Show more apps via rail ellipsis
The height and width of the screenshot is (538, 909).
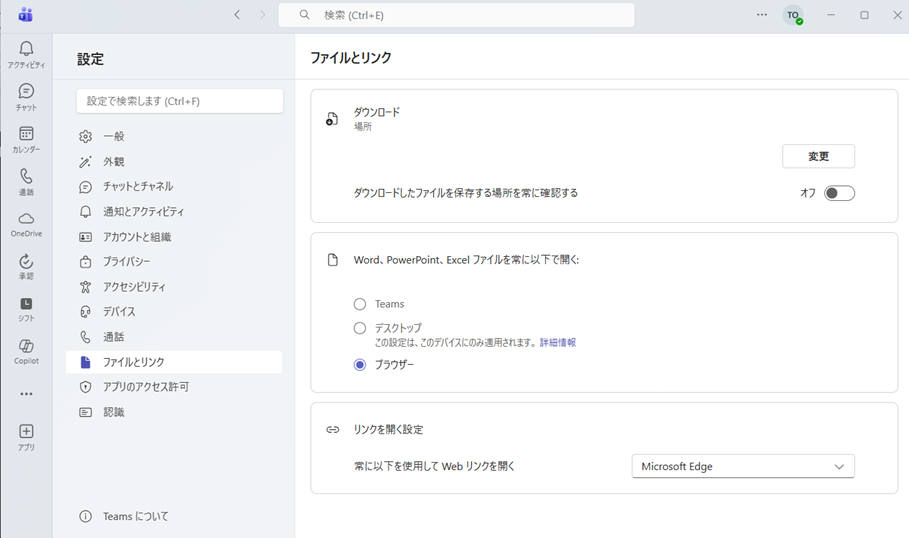tap(26, 394)
